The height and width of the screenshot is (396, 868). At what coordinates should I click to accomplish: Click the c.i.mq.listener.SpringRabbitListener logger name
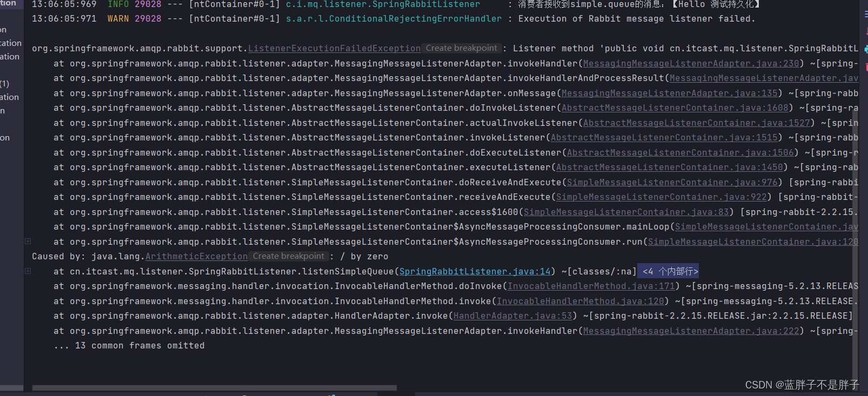383,4
